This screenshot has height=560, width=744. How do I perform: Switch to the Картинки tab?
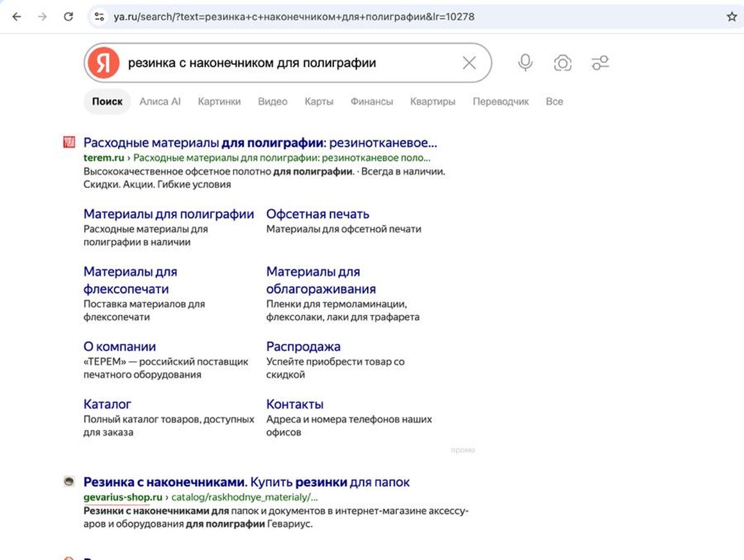219,101
